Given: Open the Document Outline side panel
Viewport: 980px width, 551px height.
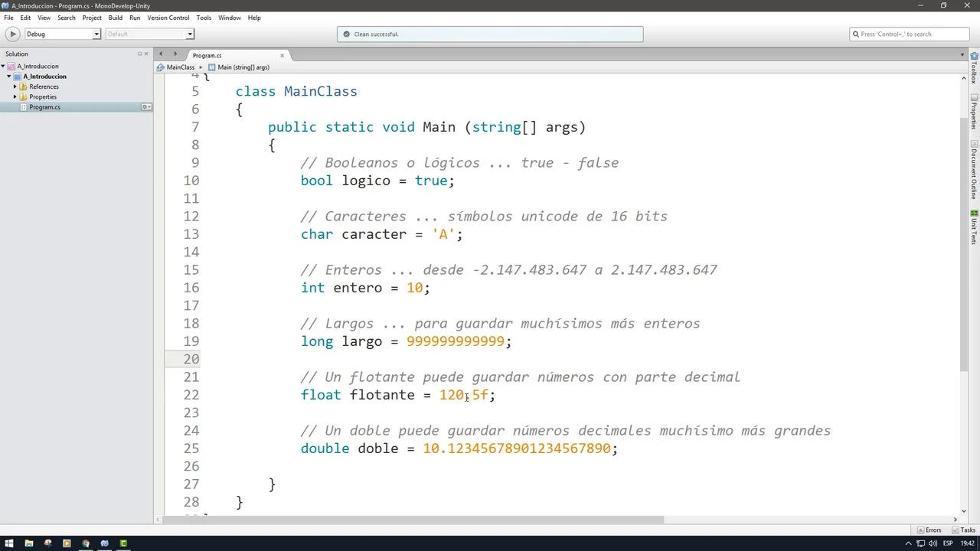Looking at the screenshot, I should coord(974,172).
